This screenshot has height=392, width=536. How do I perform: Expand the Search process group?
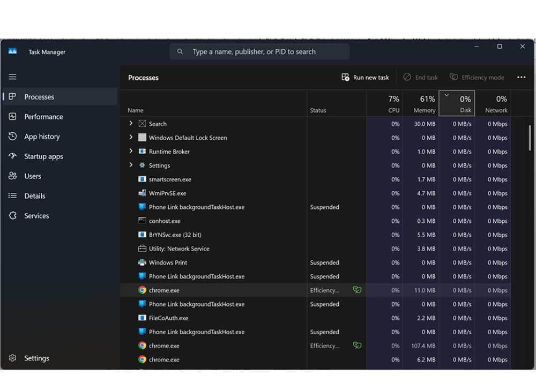coord(131,124)
